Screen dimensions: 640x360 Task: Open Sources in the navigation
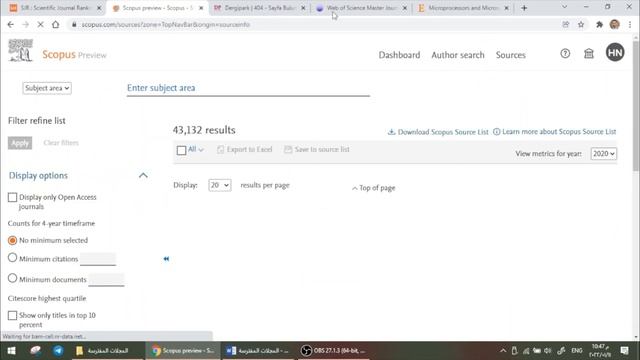pyautogui.click(x=511, y=55)
